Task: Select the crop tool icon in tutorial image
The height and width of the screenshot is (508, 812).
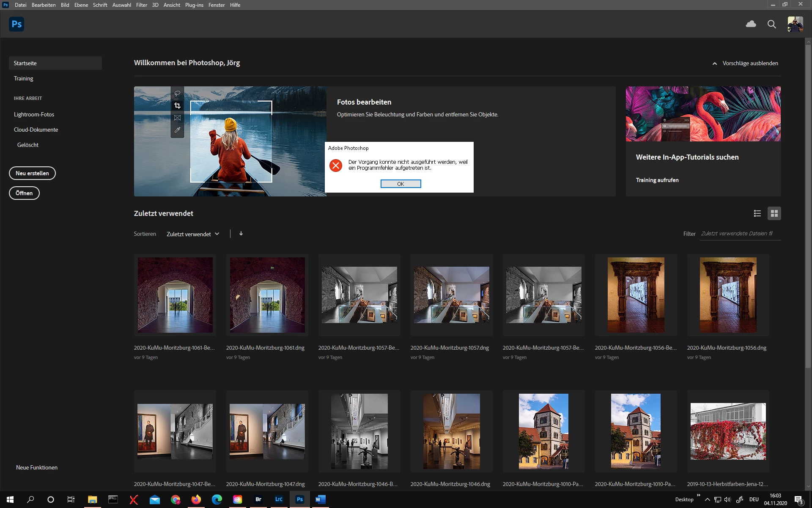Action: [177, 105]
